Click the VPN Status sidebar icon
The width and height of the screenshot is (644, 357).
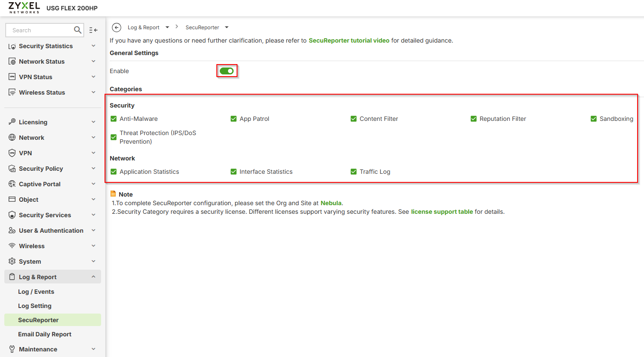(x=12, y=77)
